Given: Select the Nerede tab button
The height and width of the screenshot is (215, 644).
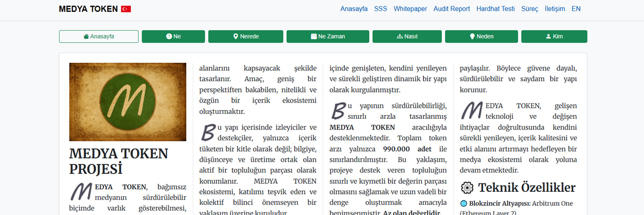Looking at the screenshot, I should pos(246,37).
